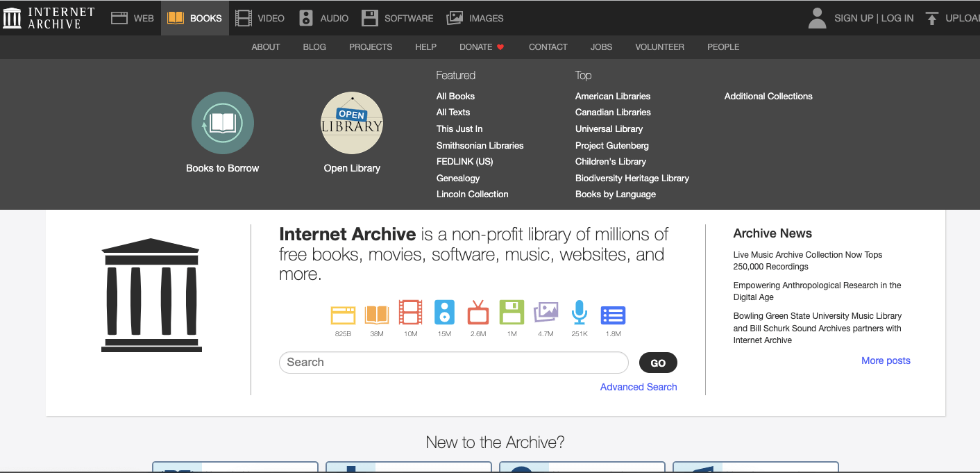Read the Live Music Archive Collection news post
The image size is (980, 473).
coord(808,260)
